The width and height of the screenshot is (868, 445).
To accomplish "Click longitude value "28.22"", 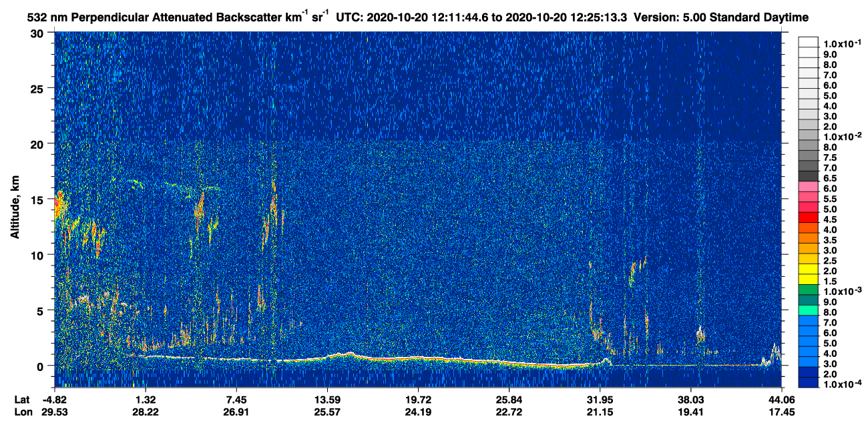I will 146,412.
